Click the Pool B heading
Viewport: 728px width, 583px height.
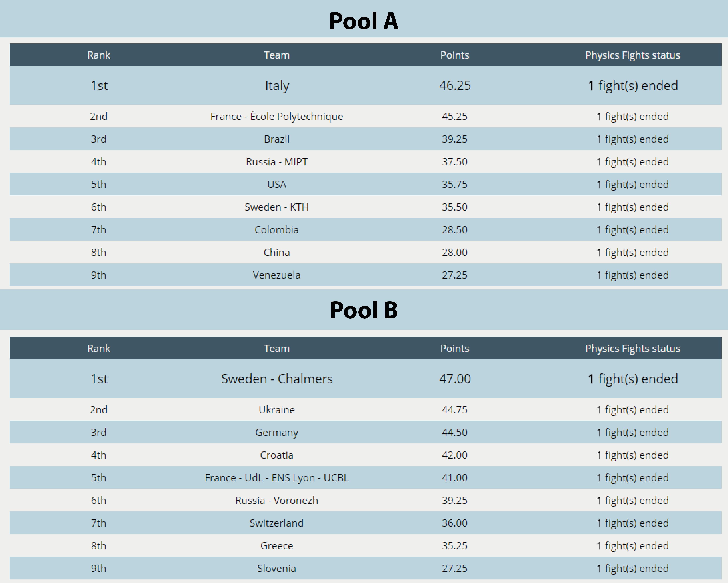click(x=364, y=310)
